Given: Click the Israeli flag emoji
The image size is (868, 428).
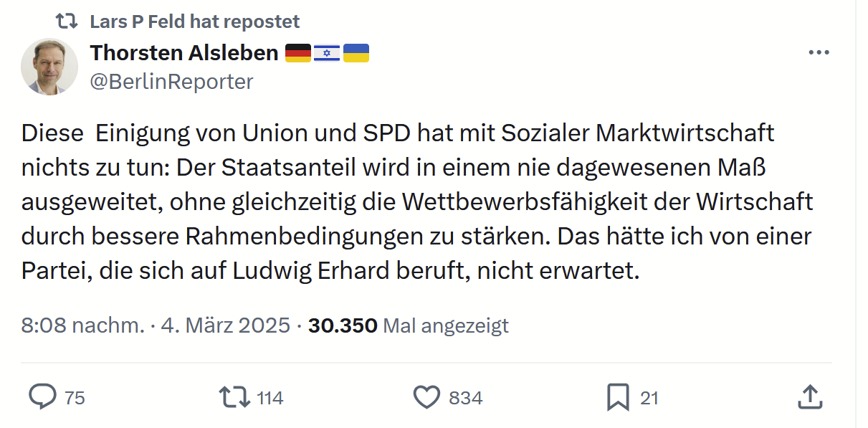Looking at the screenshot, I should pos(327,53).
